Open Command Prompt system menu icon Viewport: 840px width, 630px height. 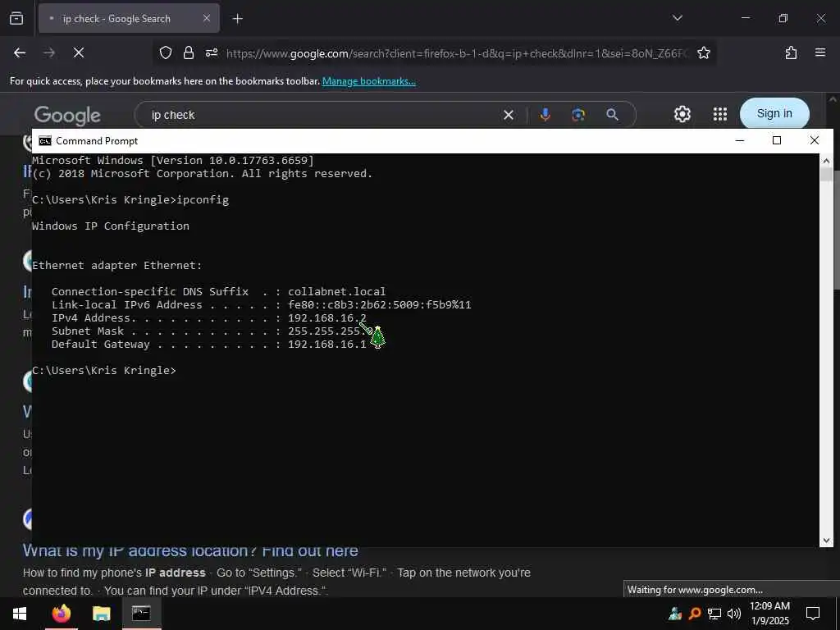point(45,141)
